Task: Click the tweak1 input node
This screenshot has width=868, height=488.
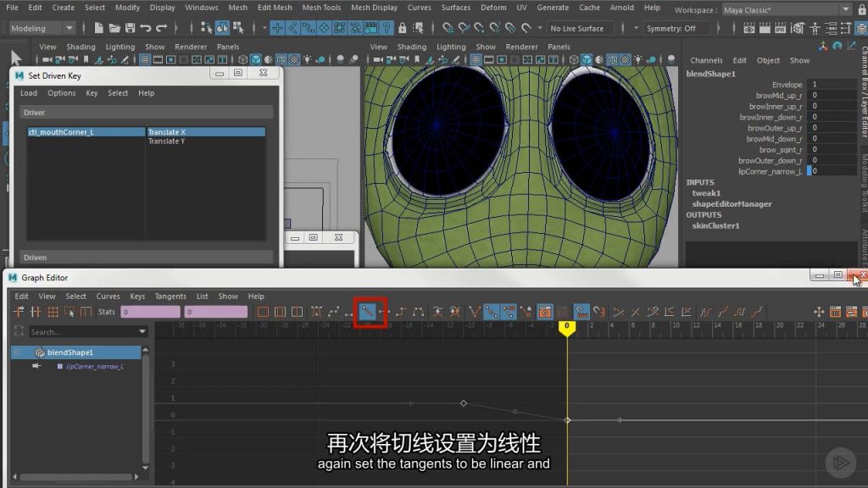Action: click(706, 193)
